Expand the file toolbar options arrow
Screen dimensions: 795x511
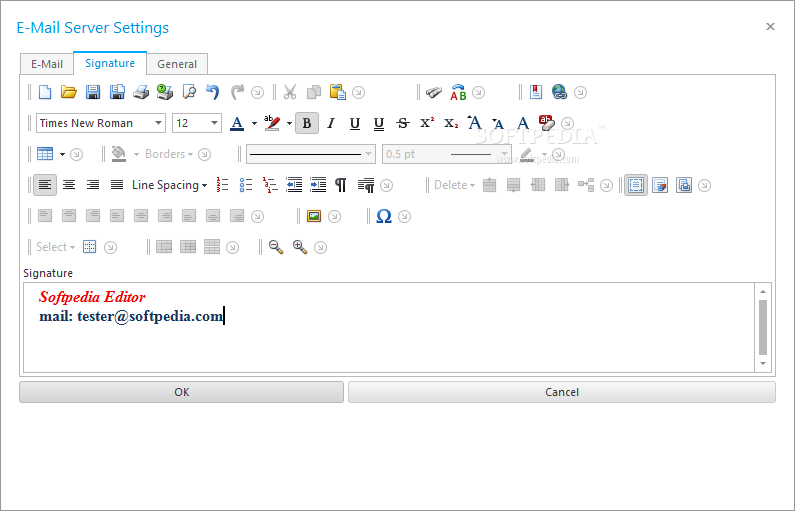click(258, 93)
